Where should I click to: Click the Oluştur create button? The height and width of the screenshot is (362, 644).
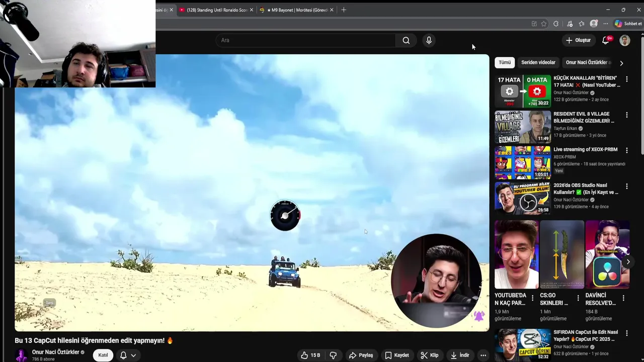coord(578,40)
